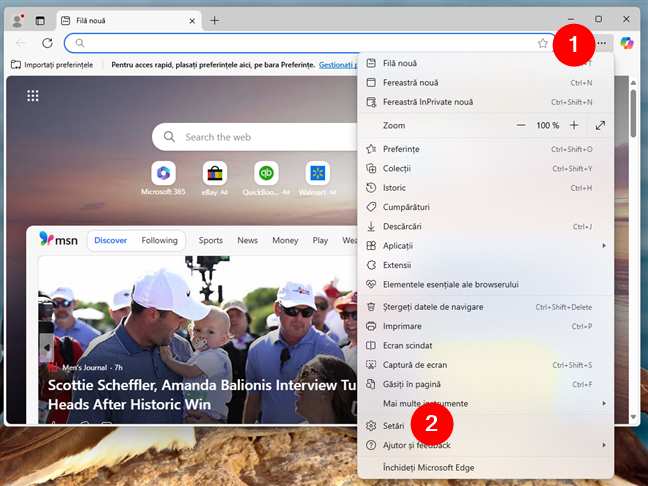Choose Filă nouă from the menu

pyautogui.click(x=485, y=63)
